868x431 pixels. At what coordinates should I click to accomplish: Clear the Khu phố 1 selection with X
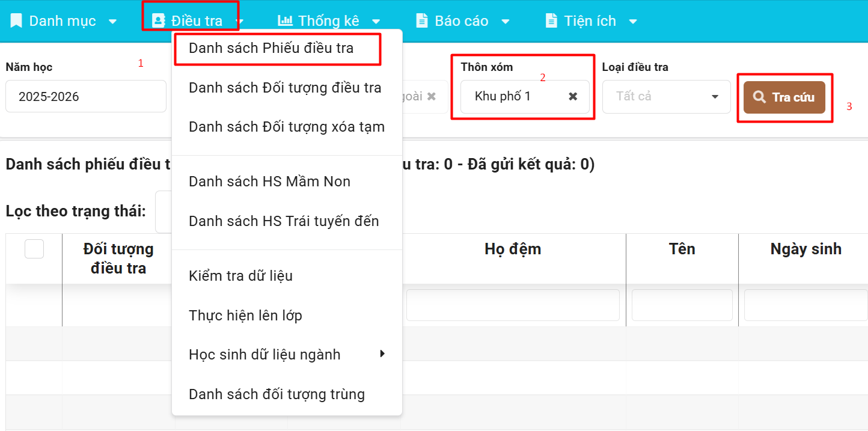[x=573, y=96]
